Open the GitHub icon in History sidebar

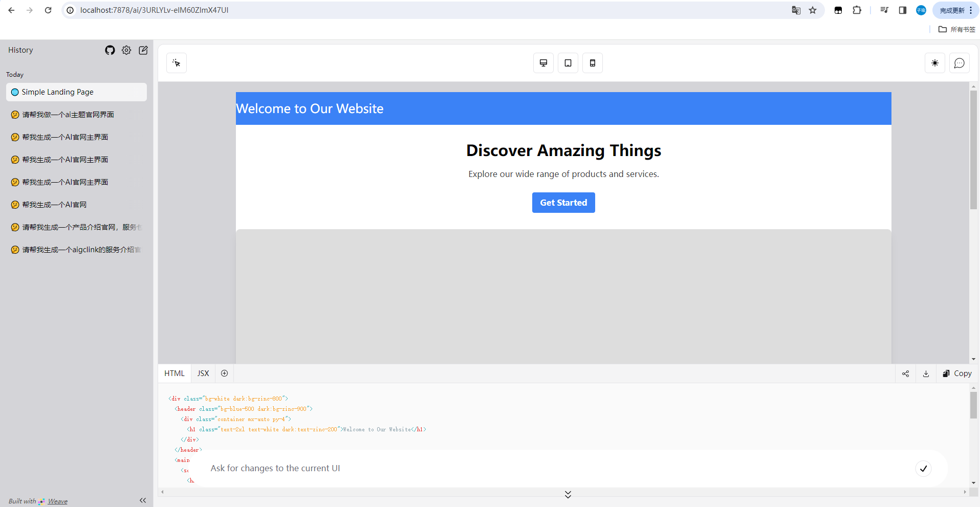pyautogui.click(x=110, y=50)
